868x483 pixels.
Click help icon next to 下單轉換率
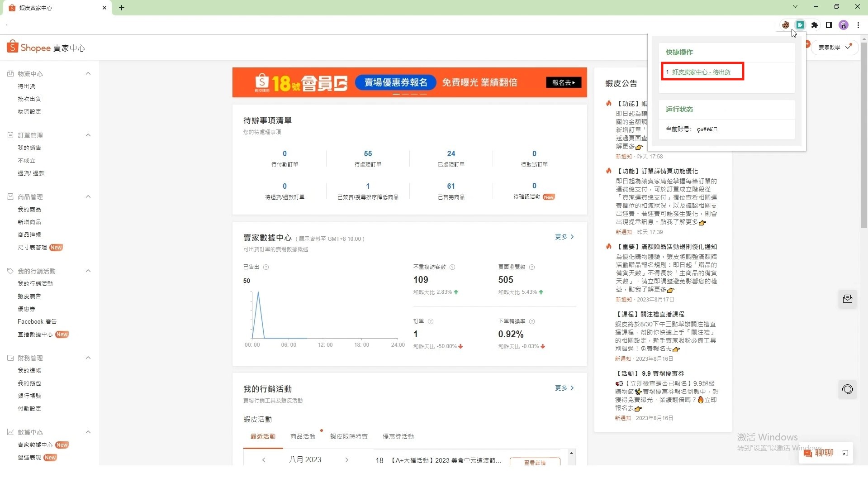532,321
